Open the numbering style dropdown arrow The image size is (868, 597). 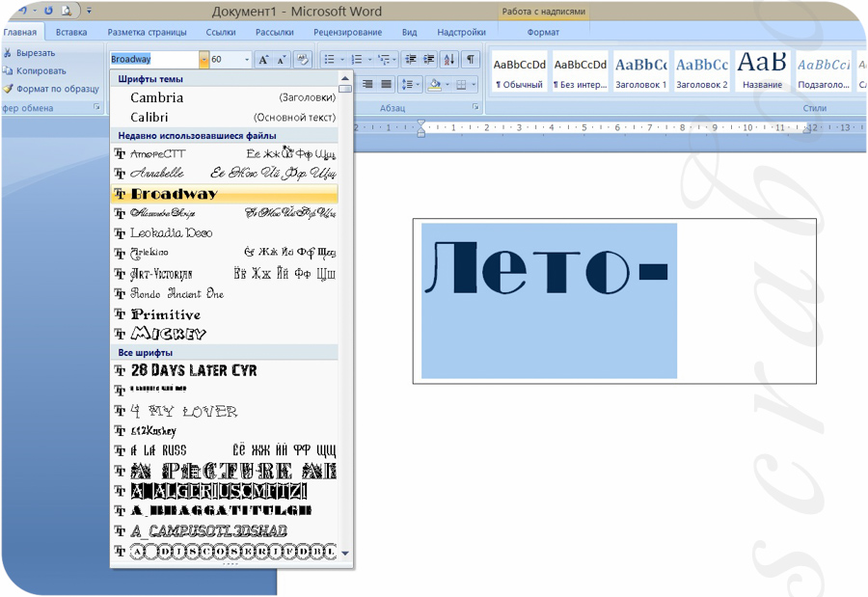point(369,59)
